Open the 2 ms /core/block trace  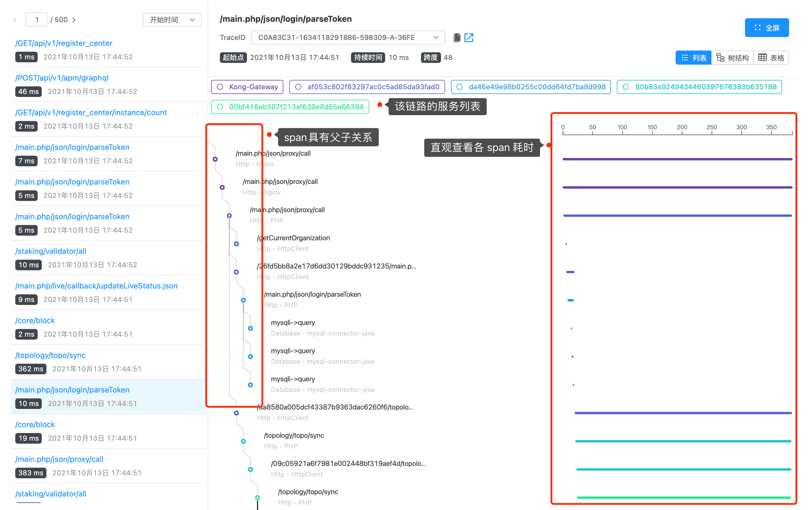point(35,320)
